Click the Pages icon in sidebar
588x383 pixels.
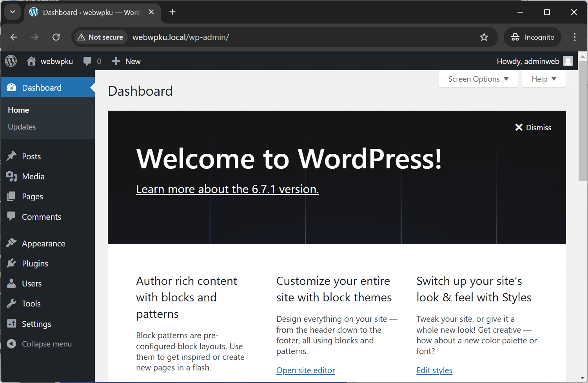point(12,196)
